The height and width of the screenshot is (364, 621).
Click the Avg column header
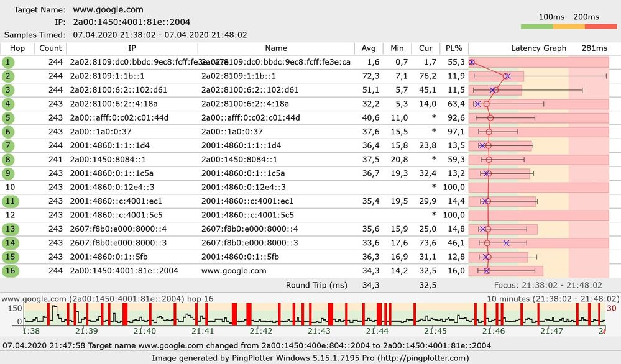pos(369,48)
